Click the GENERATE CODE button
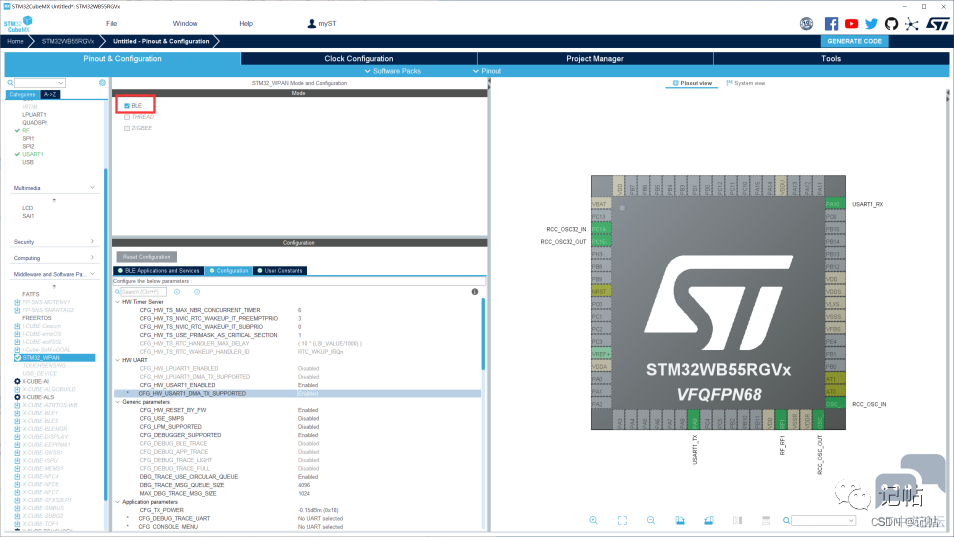This screenshot has width=954, height=537. point(854,41)
